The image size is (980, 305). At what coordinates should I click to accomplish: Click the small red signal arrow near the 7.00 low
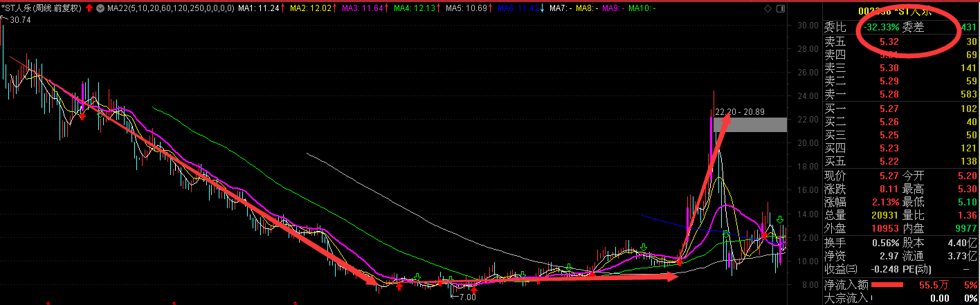[475, 290]
